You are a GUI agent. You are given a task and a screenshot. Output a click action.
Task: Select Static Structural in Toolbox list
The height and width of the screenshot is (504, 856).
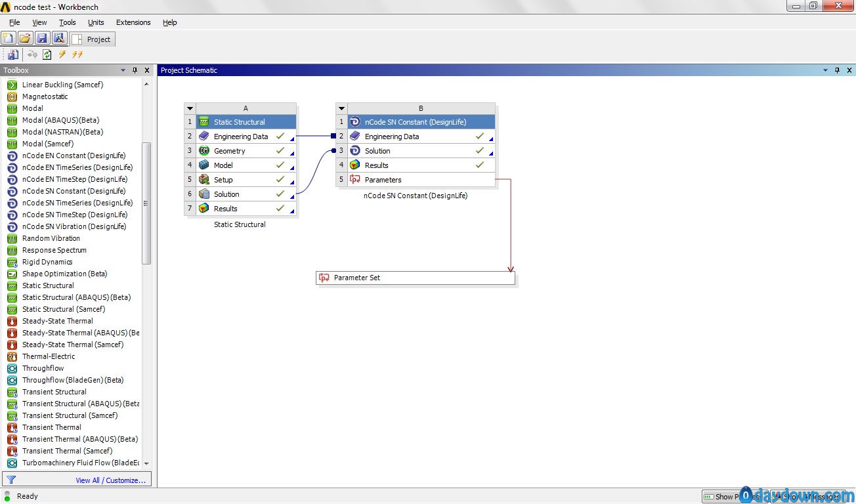pos(48,285)
